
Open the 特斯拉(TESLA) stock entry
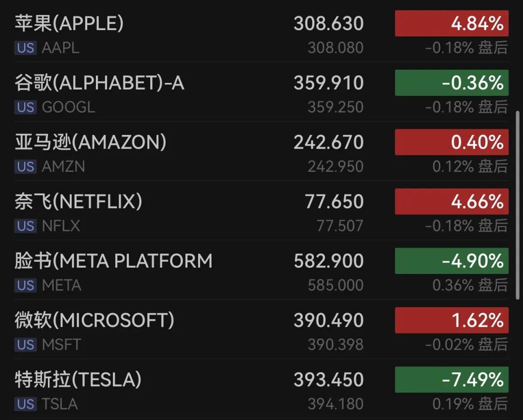(261, 389)
